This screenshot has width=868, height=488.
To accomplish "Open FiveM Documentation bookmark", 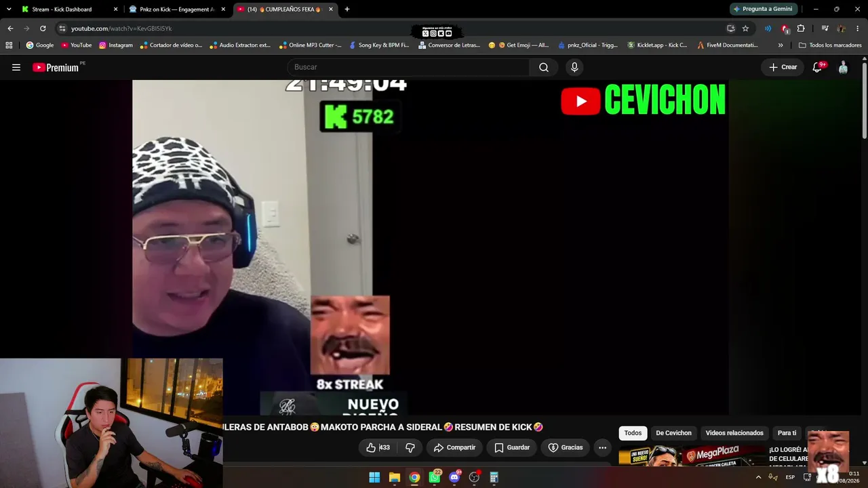I will point(728,45).
